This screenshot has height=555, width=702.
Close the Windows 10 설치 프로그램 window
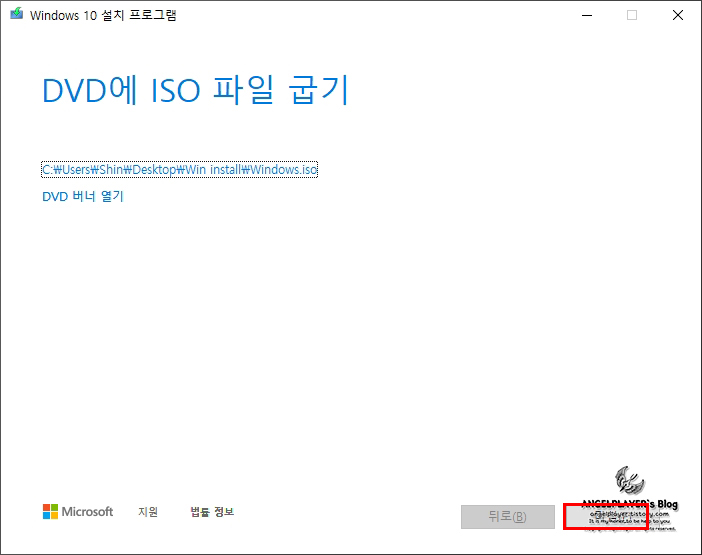point(678,15)
